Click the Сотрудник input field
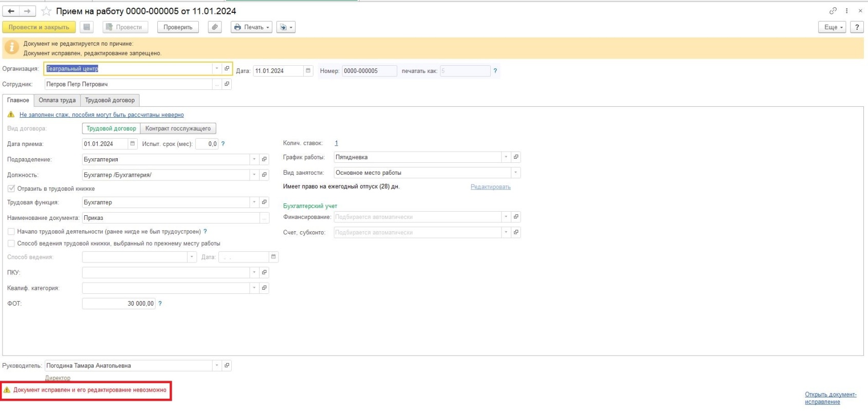The width and height of the screenshot is (868, 411). 128,84
